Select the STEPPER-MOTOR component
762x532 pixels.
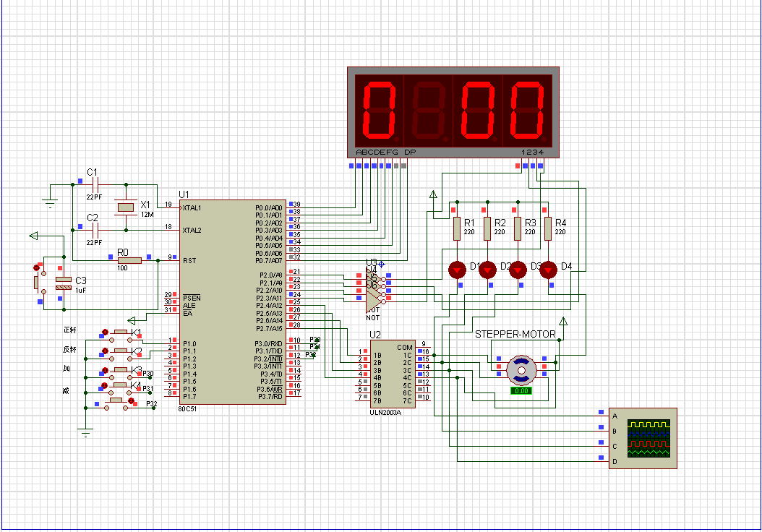[x=521, y=370]
